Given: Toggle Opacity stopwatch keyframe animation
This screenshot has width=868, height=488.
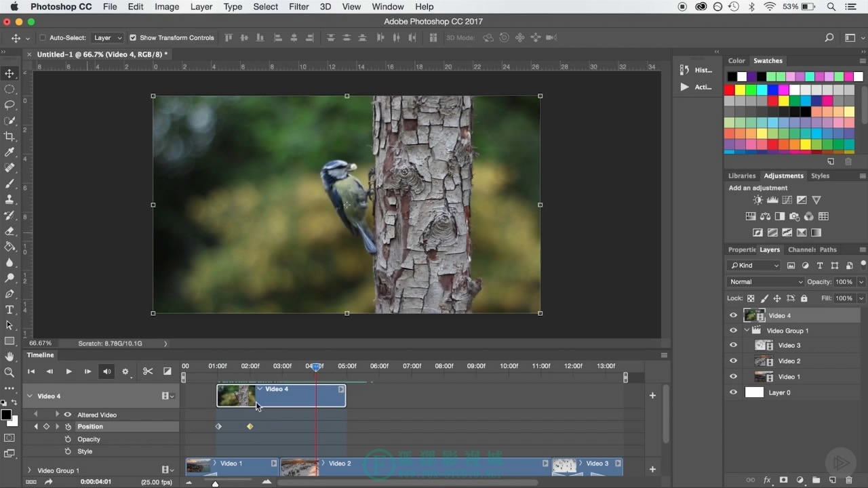Looking at the screenshot, I should tap(68, 439).
